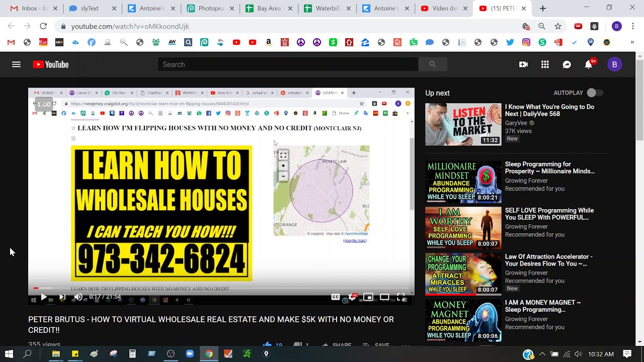Image resolution: width=644 pixels, height=362 pixels.
Task: Toggle theater mode
Action: click(384, 297)
